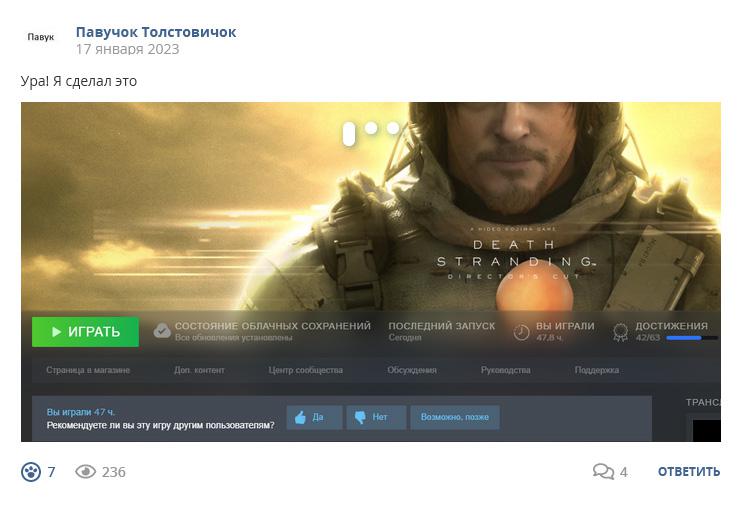Click the ОТВЕТИТЬ reply button

[x=689, y=471]
